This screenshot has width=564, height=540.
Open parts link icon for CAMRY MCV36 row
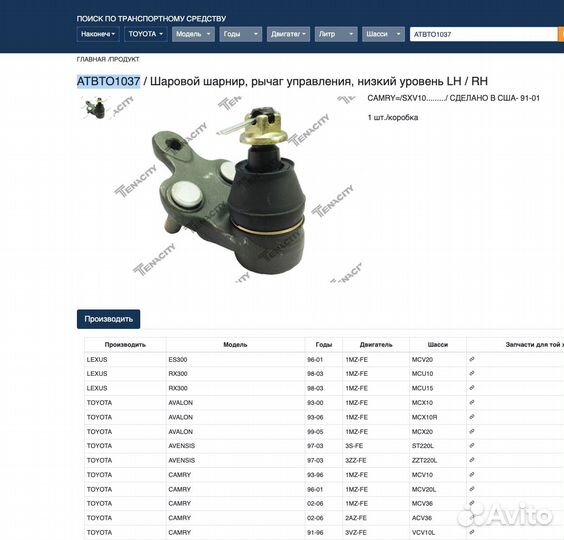[x=472, y=503]
